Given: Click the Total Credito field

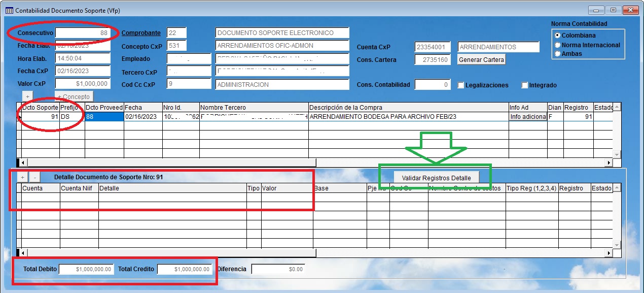Looking at the screenshot, I should coord(185,269).
